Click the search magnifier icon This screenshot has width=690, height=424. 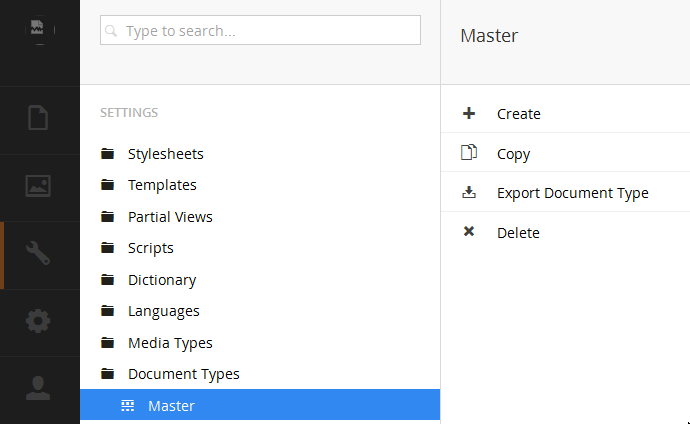click(x=111, y=31)
